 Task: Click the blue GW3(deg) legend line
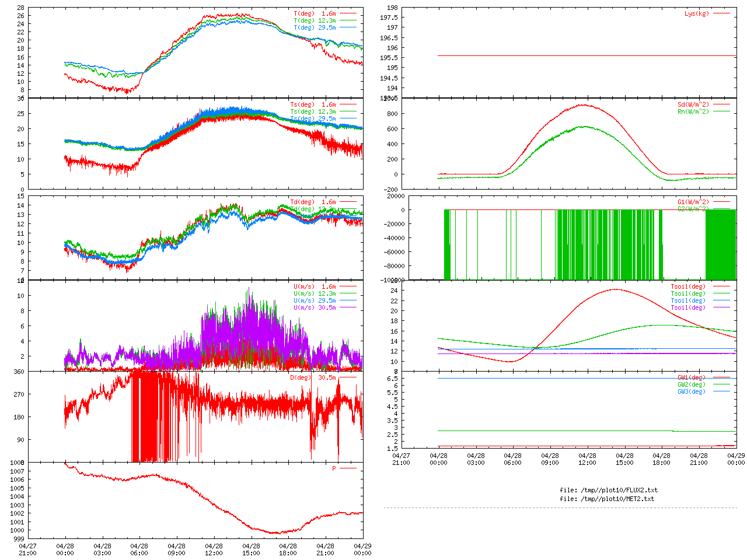click(721, 391)
